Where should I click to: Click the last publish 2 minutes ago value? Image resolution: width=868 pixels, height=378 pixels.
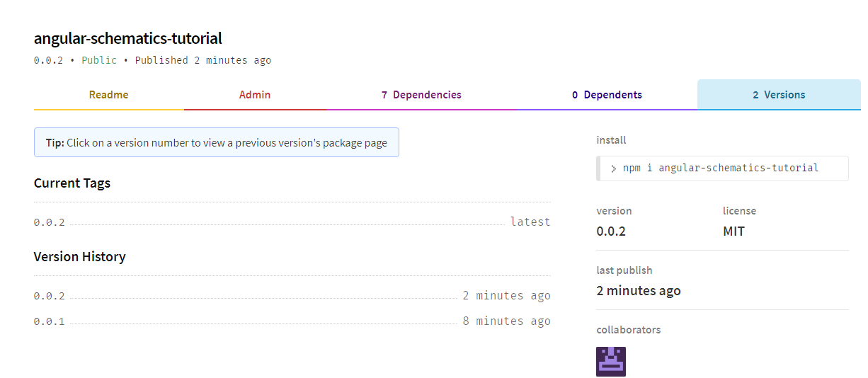[x=639, y=291]
